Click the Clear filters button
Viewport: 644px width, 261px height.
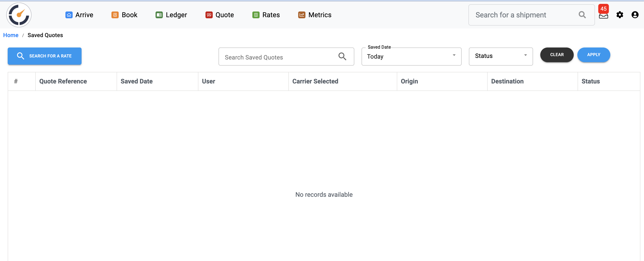click(x=557, y=55)
